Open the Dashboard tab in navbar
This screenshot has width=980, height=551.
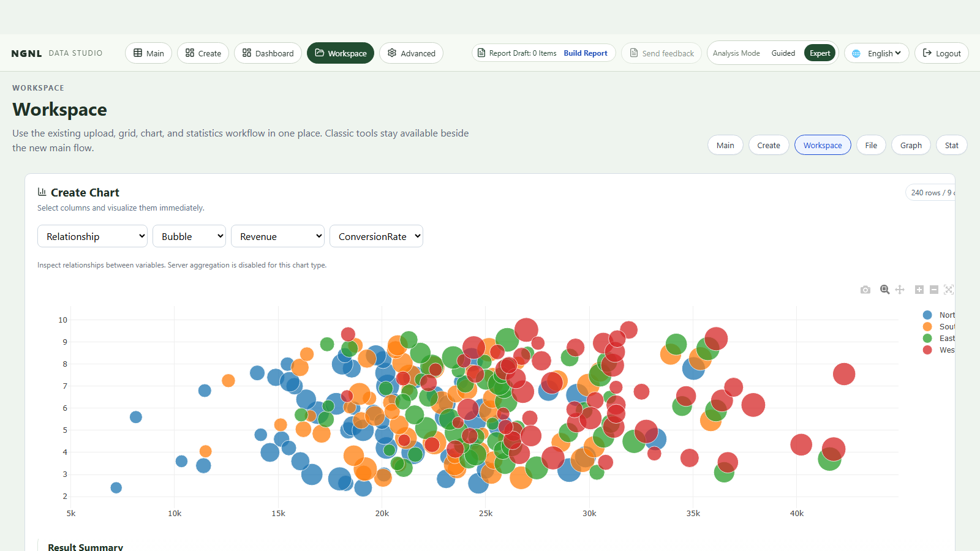point(268,53)
